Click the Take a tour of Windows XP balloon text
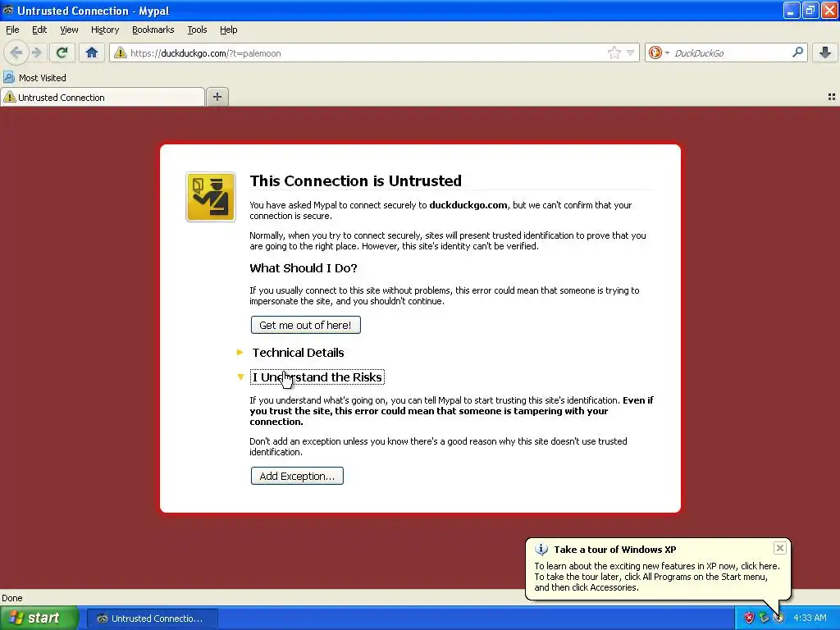This screenshot has width=840, height=630. click(x=614, y=549)
